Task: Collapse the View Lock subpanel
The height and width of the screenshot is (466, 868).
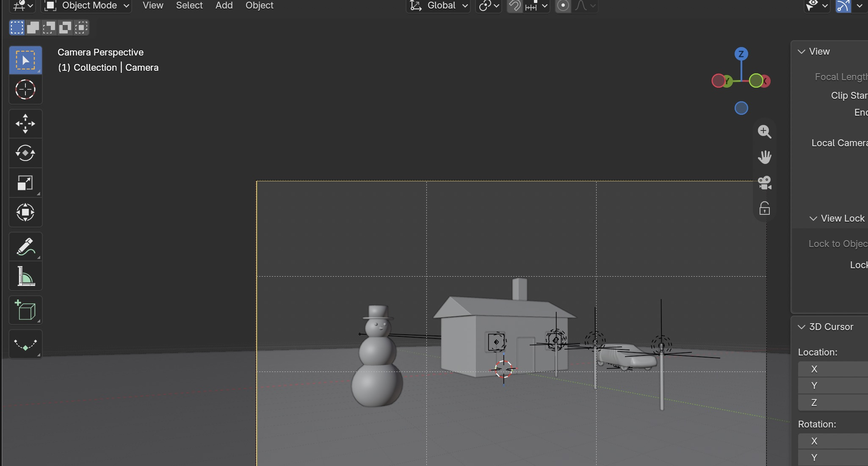Action: pos(813,219)
